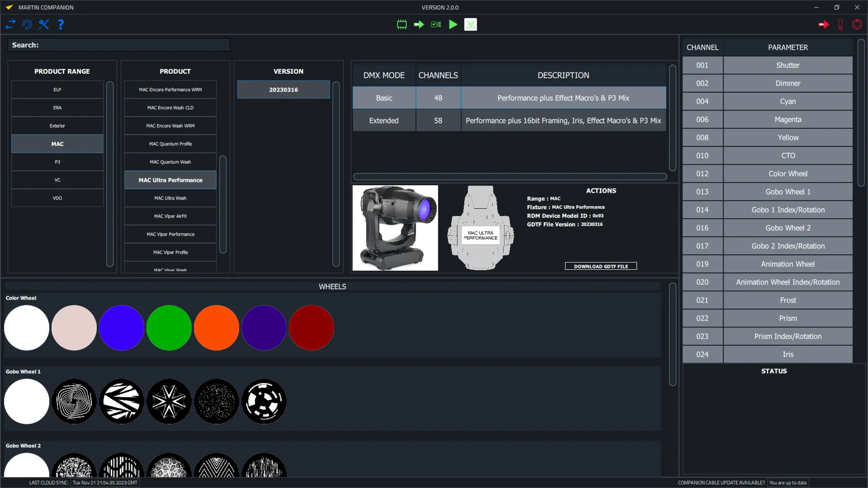Select the MAC Viper AirFX product
Screen dimensions: 868x488
(170, 216)
